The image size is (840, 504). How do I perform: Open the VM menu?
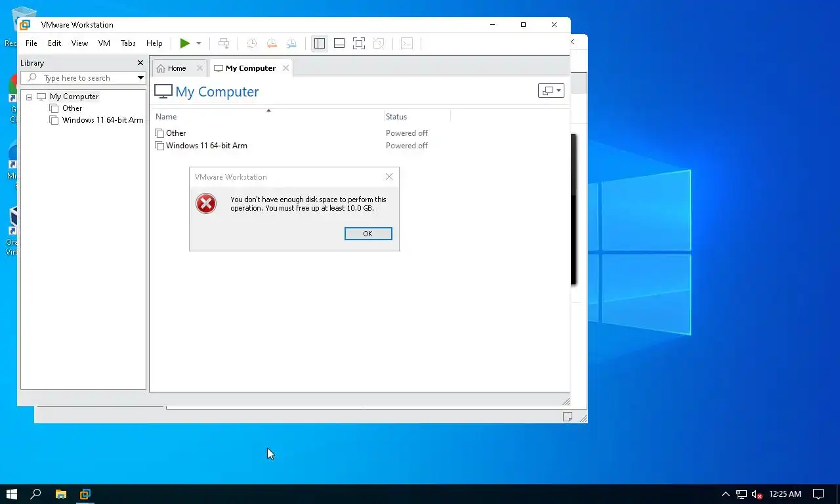(104, 43)
